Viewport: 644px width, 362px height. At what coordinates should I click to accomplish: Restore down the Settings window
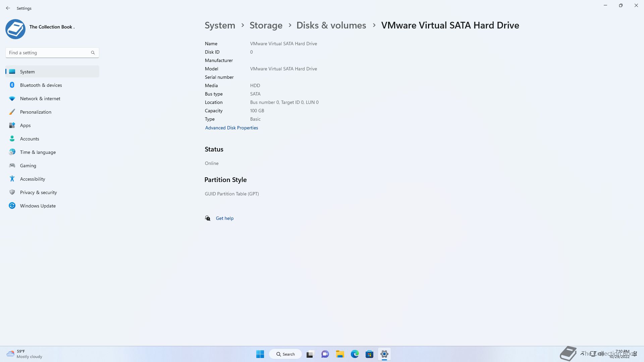(x=621, y=5)
